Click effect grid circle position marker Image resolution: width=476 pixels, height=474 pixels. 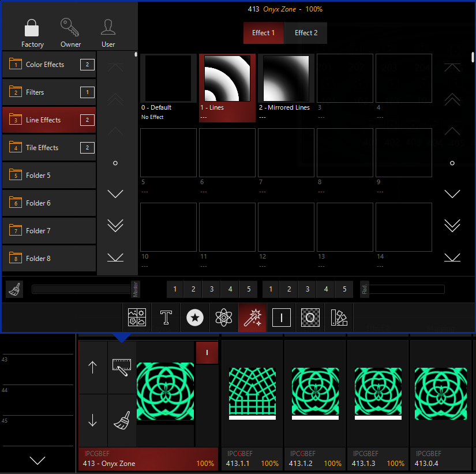[452, 163]
